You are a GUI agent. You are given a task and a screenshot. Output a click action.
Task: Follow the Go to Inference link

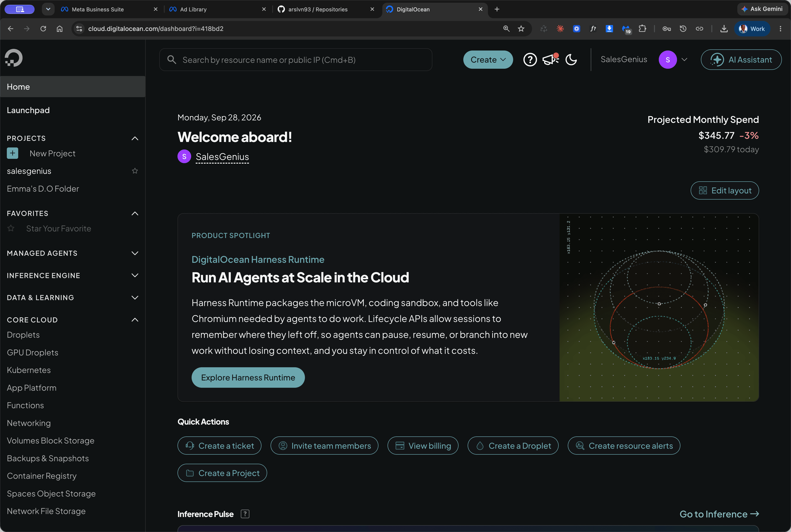719,514
